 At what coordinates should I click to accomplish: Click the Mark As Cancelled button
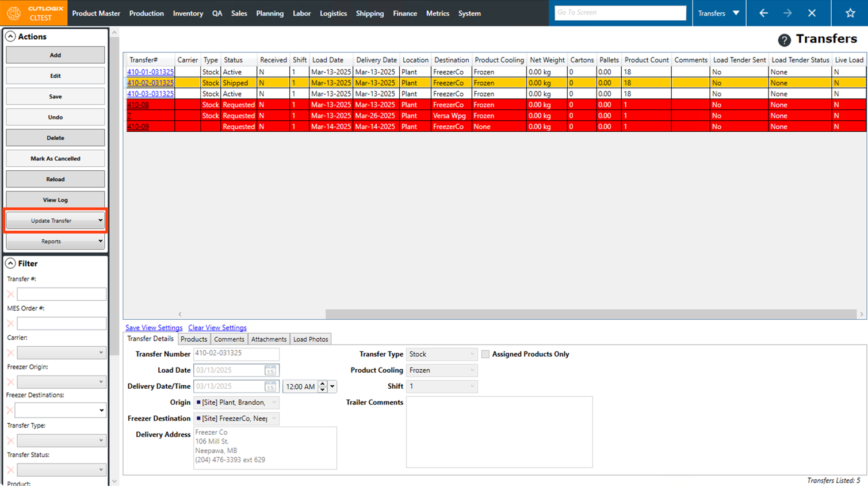(x=55, y=159)
